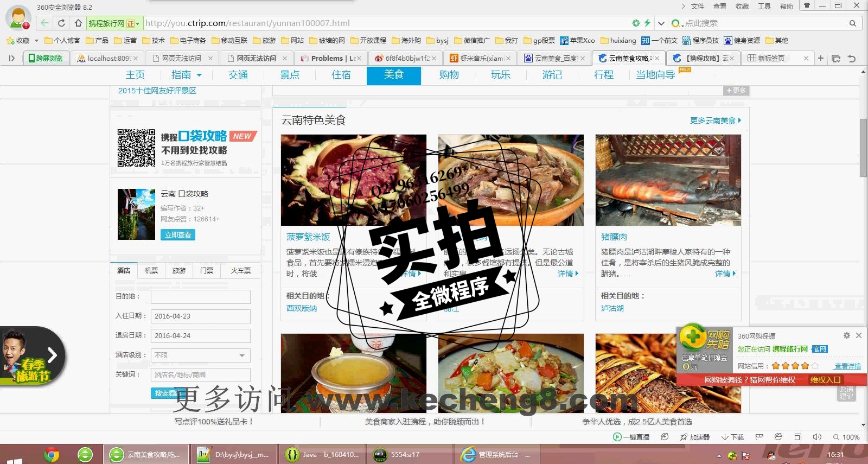Viewport: 868px width, 464px height.
Task: Click the search magnifier icon in the search box
Action: (x=852, y=23)
